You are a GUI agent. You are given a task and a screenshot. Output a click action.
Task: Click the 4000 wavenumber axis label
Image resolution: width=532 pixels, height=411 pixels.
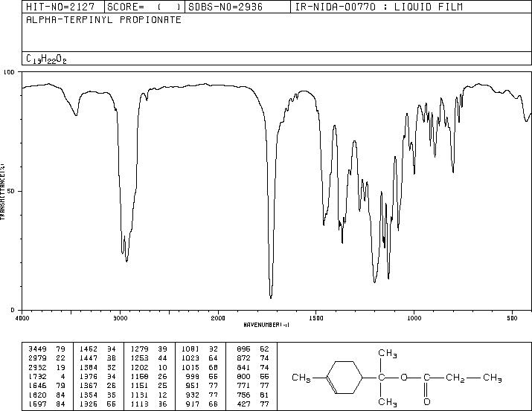pyautogui.click(x=23, y=318)
